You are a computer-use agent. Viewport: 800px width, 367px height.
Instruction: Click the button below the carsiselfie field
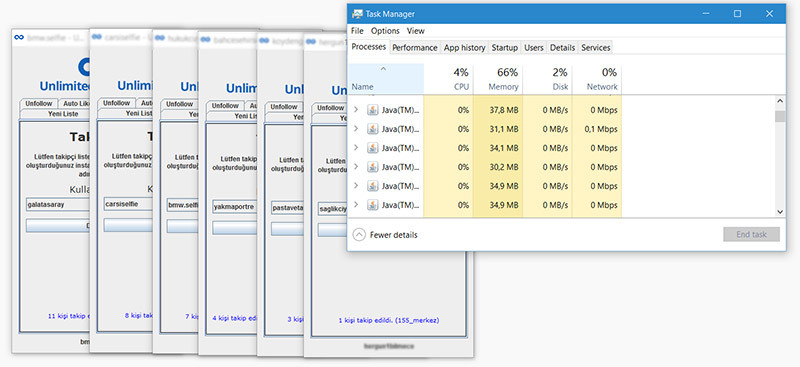(128, 225)
